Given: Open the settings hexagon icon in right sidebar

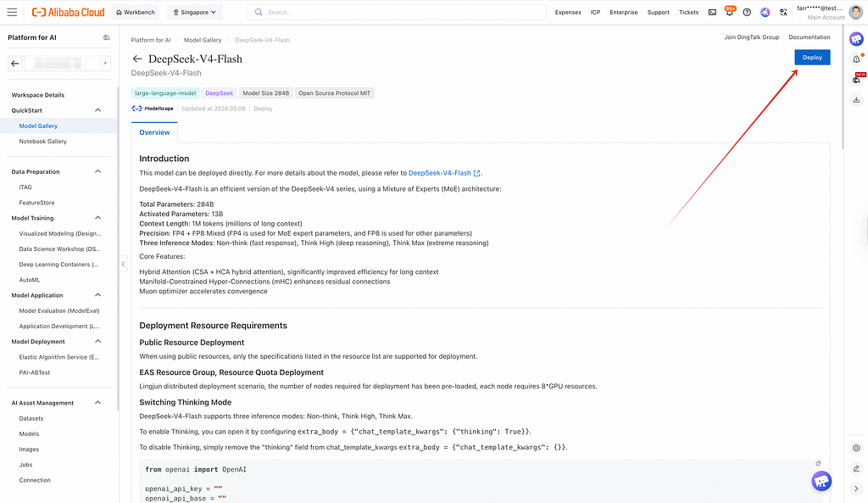Looking at the screenshot, I should [856, 448].
